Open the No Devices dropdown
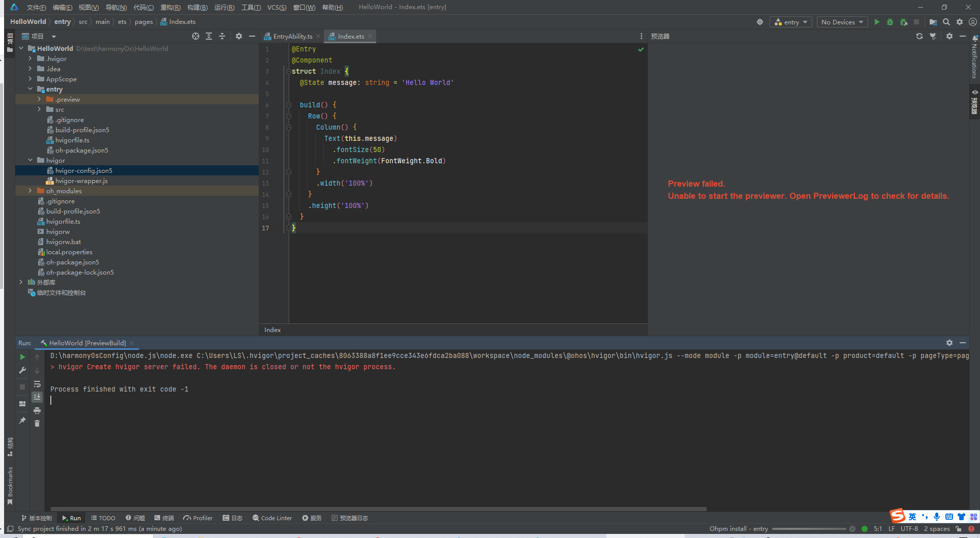The image size is (980, 538). 842,22
